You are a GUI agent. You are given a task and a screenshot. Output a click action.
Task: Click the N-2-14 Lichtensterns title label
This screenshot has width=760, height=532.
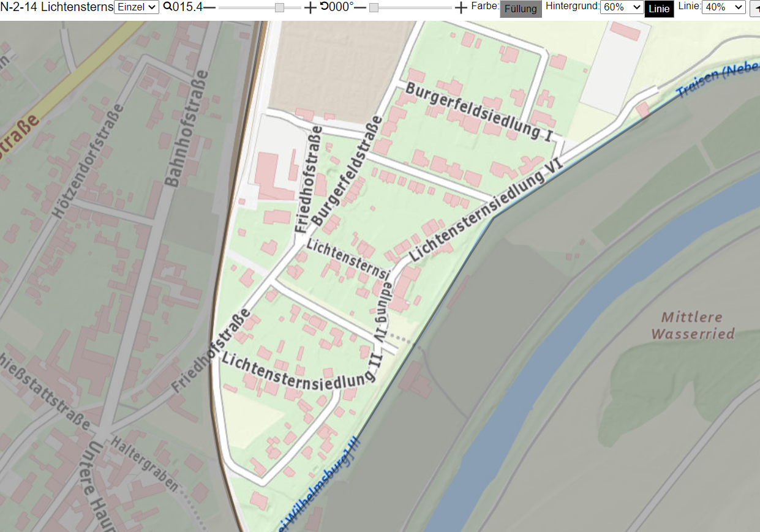[x=57, y=7]
